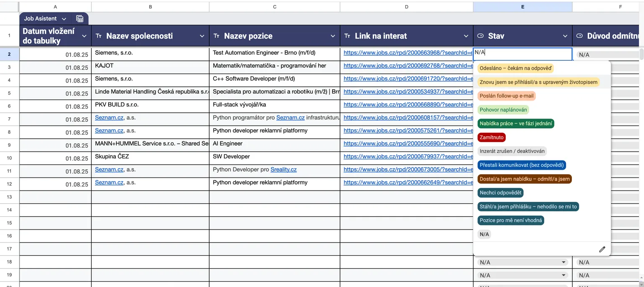Choose 'Stáhl/a jsem přihlášku – nehodilo se mi to'
This screenshot has height=287, width=644.
528,207
